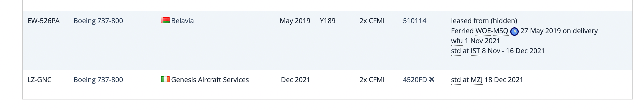Click the MZJ airport code
Viewport: 644px width, 110px height.
[x=477, y=80]
